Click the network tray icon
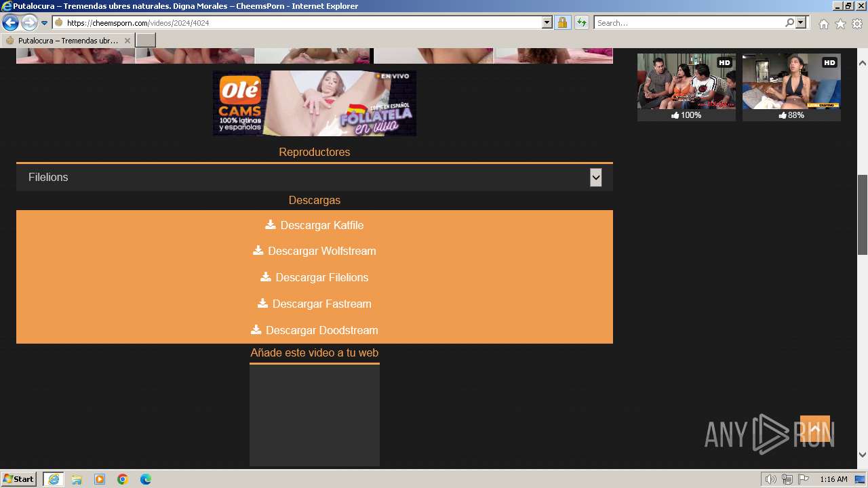868x488 pixels. pos(787,479)
